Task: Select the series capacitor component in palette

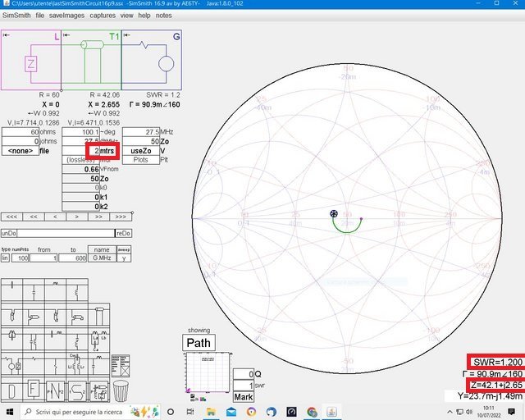Action: [12, 291]
